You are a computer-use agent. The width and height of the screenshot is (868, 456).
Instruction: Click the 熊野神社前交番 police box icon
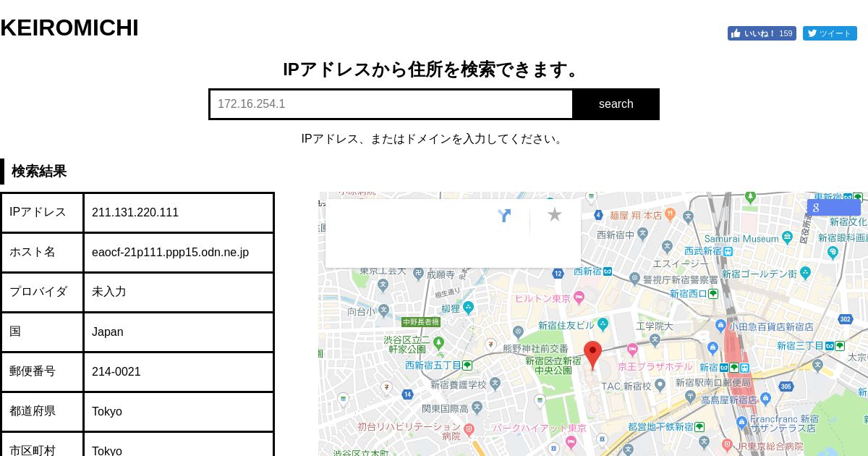coord(518,332)
